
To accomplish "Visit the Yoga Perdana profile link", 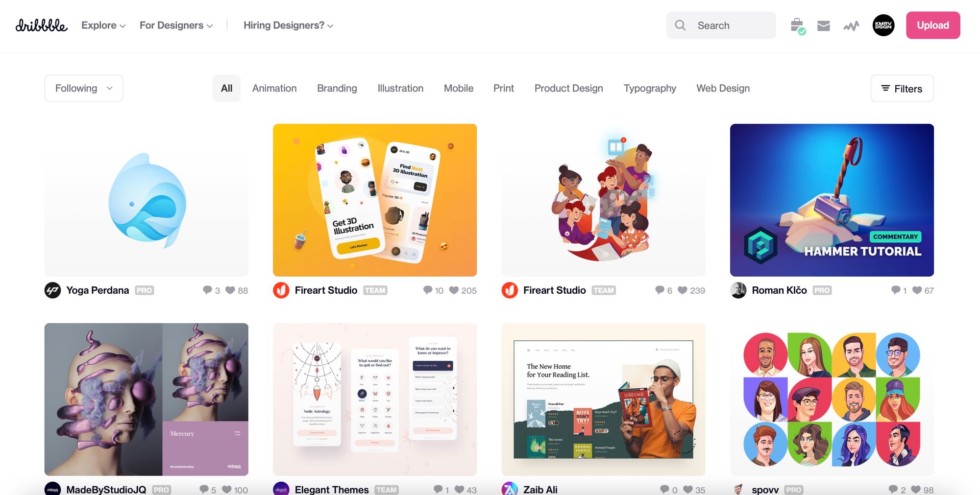I will point(98,290).
